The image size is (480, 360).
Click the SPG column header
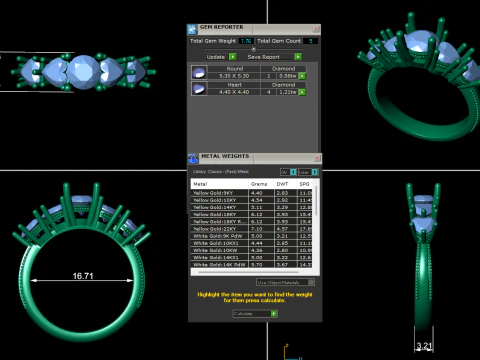click(305, 184)
